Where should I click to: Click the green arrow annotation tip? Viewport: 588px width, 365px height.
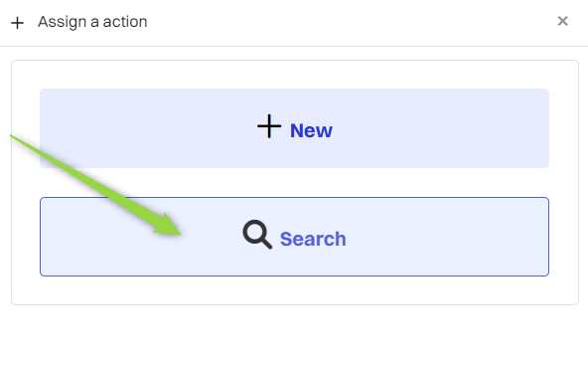(x=179, y=235)
